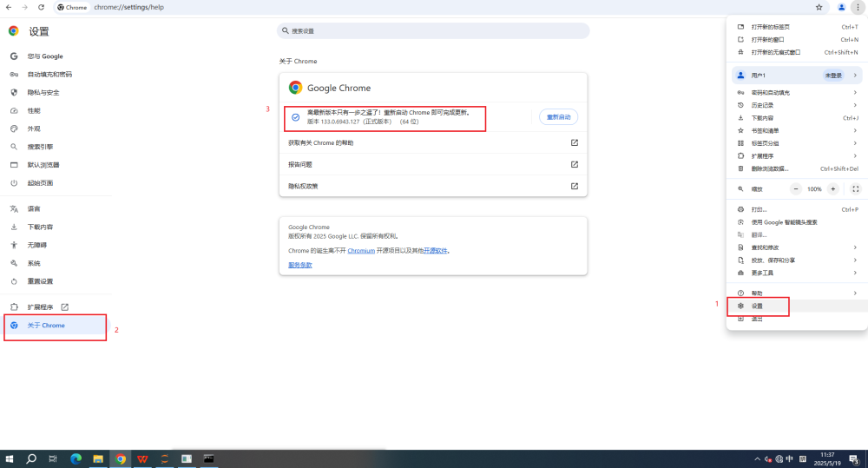Click the 重新启动 button to relaunch Chrome
868x468 pixels.
coord(558,117)
